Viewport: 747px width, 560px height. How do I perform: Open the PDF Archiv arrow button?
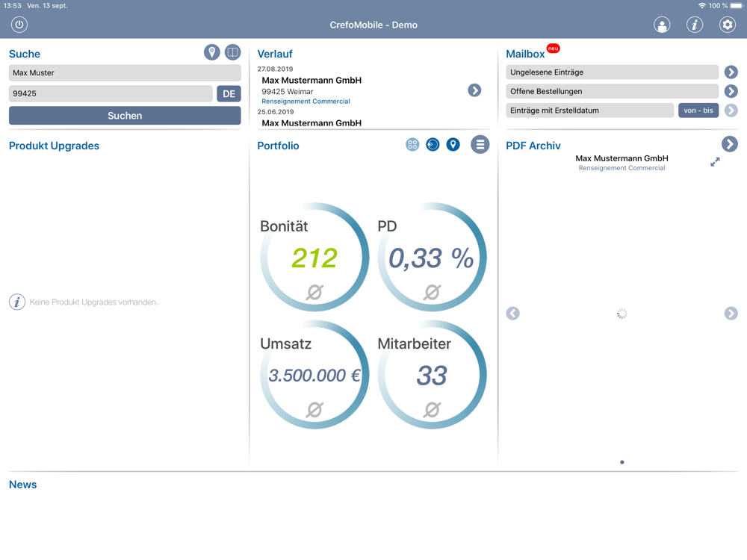[730, 144]
